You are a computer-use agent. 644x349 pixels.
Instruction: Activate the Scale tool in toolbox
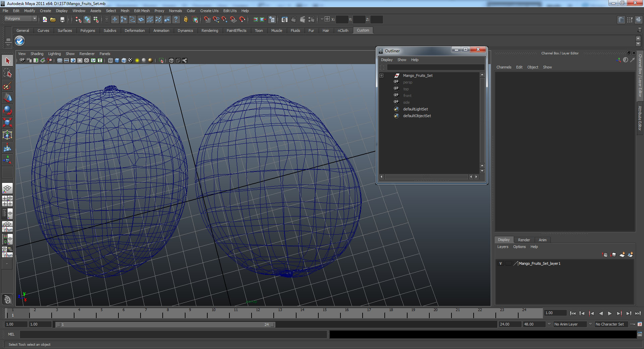(7, 122)
